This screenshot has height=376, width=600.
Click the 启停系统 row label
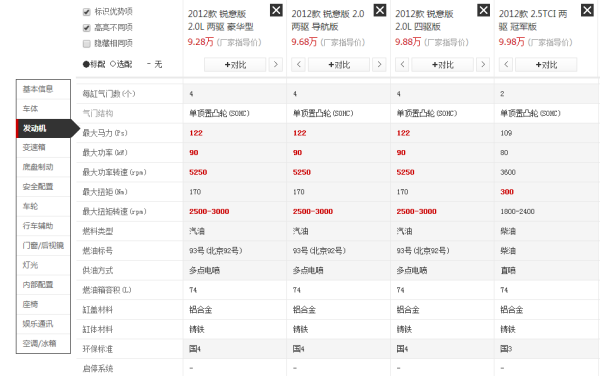point(98,368)
